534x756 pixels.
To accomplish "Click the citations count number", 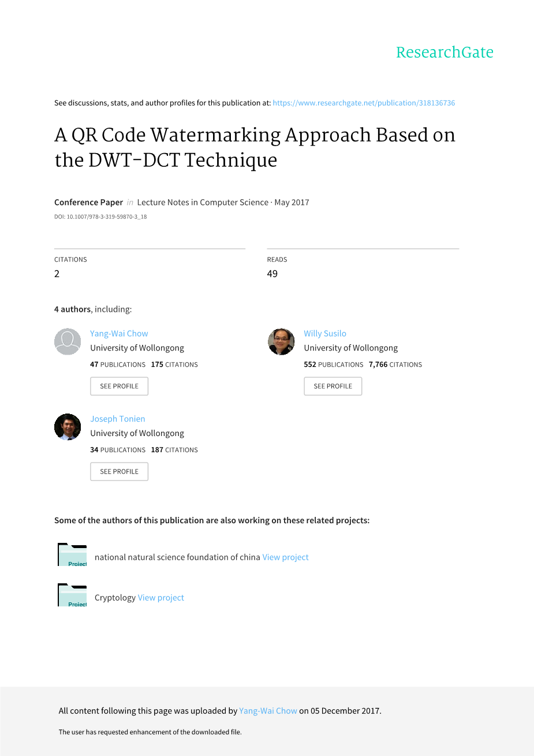I will pos(57,274).
